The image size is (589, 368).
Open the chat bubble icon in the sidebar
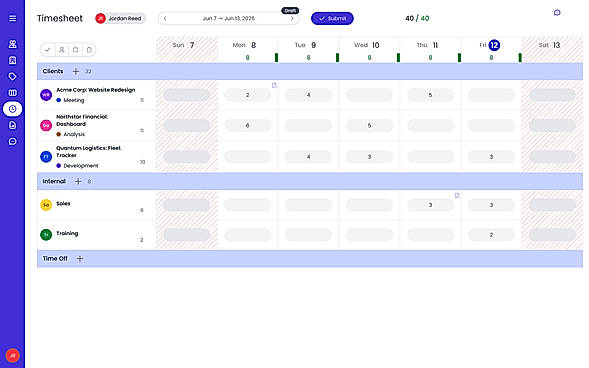(12, 141)
